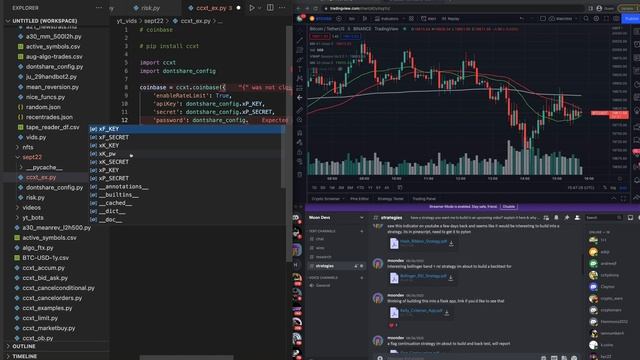Screen dimensions: 640x360
Task: Open Explorer views and more actions menu
Action: tap(99, 8)
